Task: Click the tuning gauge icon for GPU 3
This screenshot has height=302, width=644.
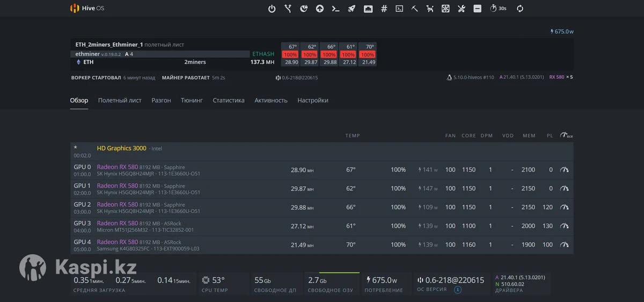Action: (564, 226)
